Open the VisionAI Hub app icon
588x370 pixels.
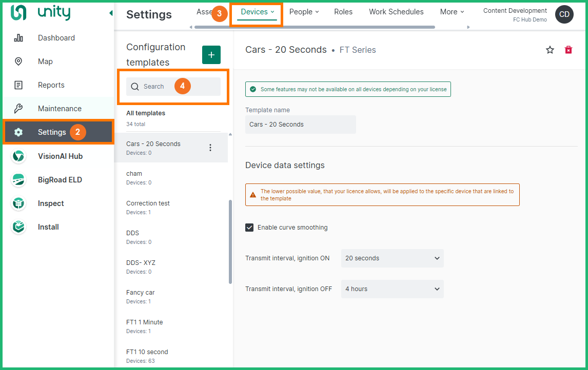tap(18, 156)
